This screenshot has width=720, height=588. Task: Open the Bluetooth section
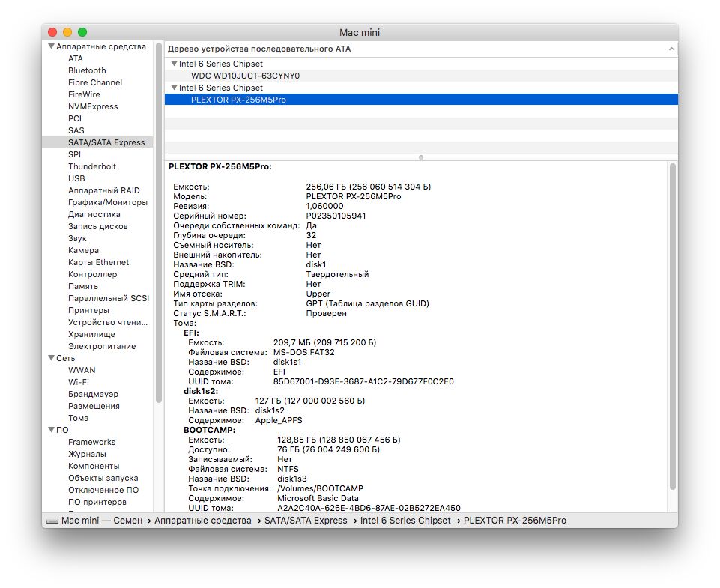(87, 70)
